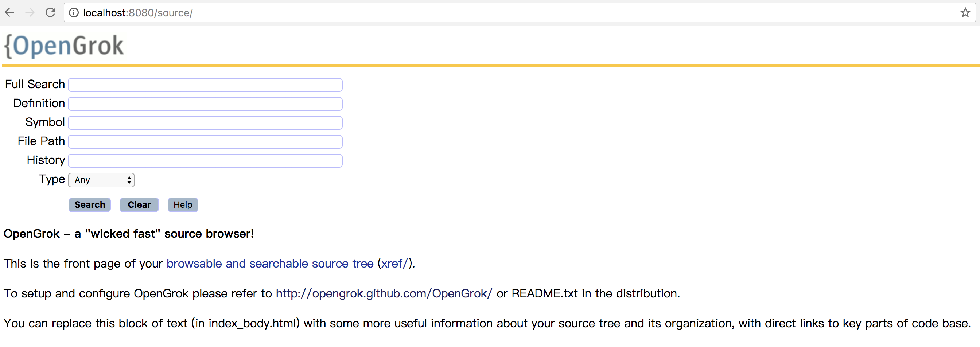This screenshot has width=980, height=347.
Task: Click the Type label
Action: coord(52,179)
